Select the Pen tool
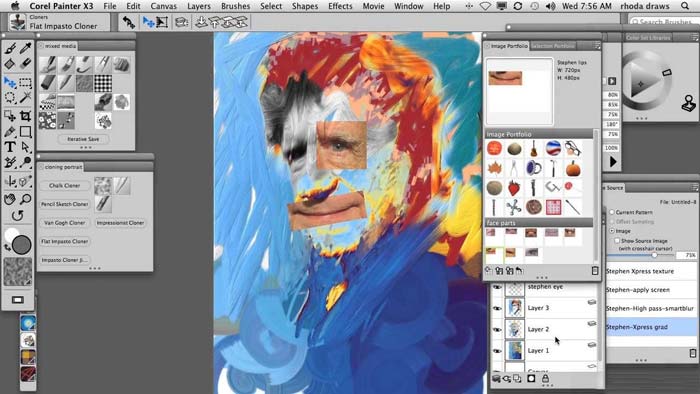The height and width of the screenshot is (394, 700). point(10,132)
